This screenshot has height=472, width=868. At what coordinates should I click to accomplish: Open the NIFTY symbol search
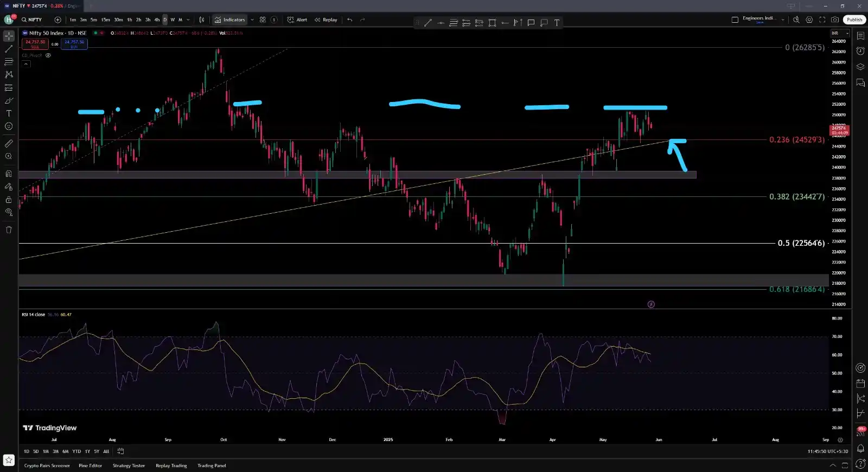point(32,20)
